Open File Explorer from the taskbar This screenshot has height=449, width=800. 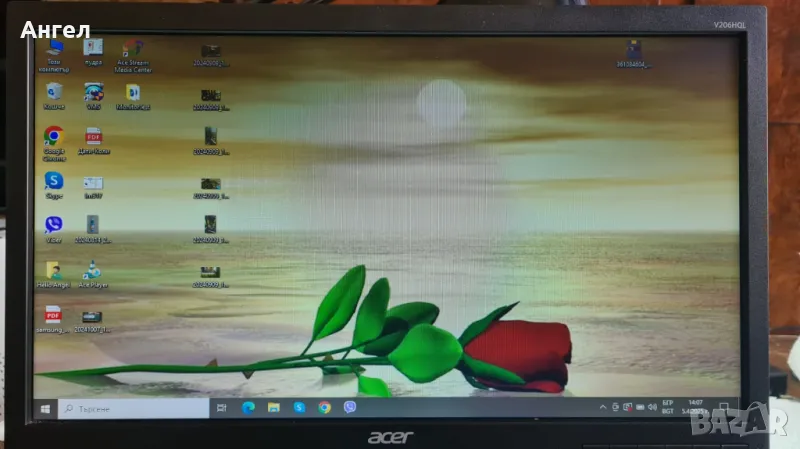[274, 407]
